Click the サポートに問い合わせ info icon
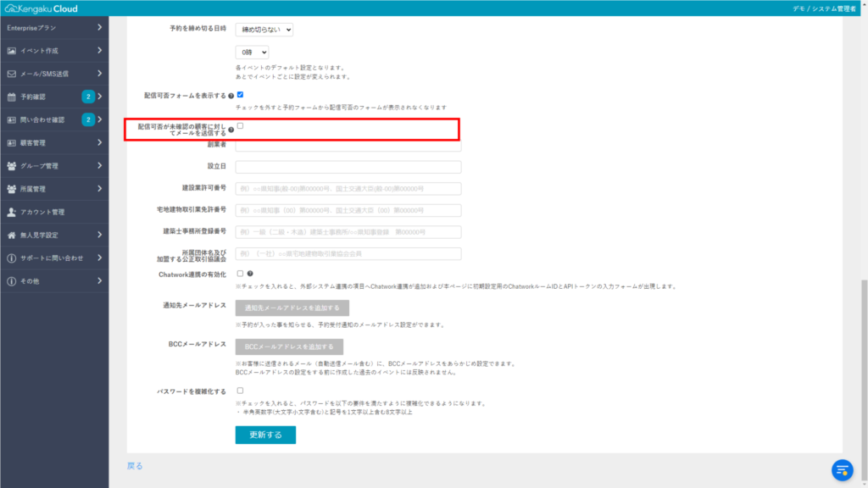 [x=12, y=258]
